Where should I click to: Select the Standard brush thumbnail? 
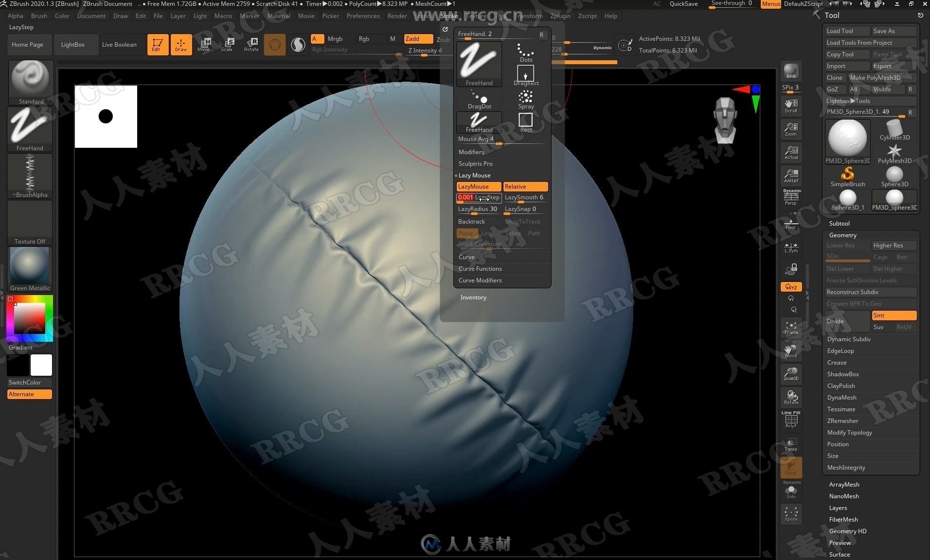coord(30,82)
